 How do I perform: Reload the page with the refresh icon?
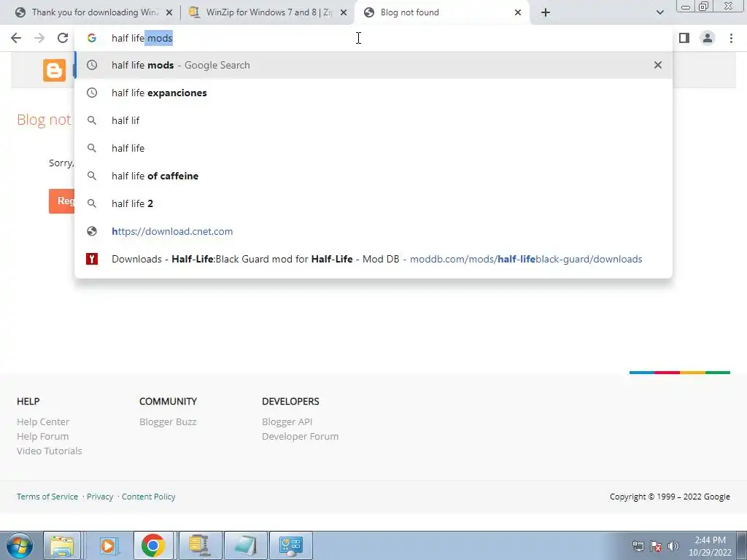tap(63, 38)
